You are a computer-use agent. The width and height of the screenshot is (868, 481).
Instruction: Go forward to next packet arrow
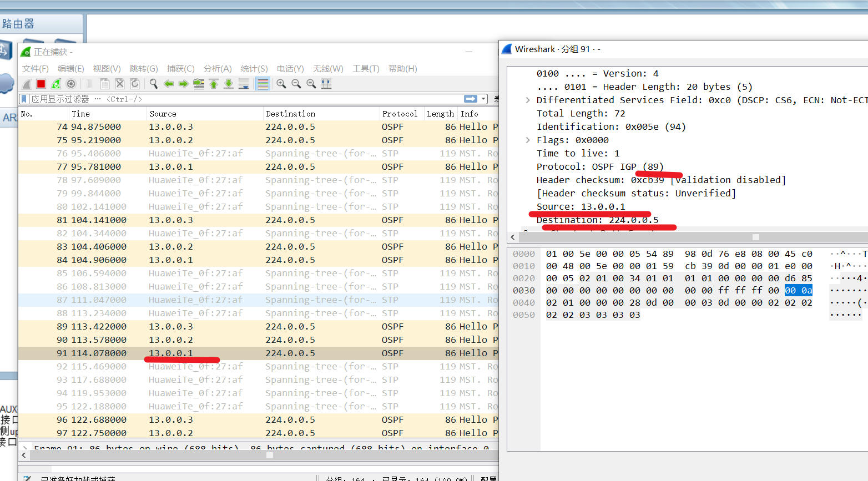tap(184, 84)
